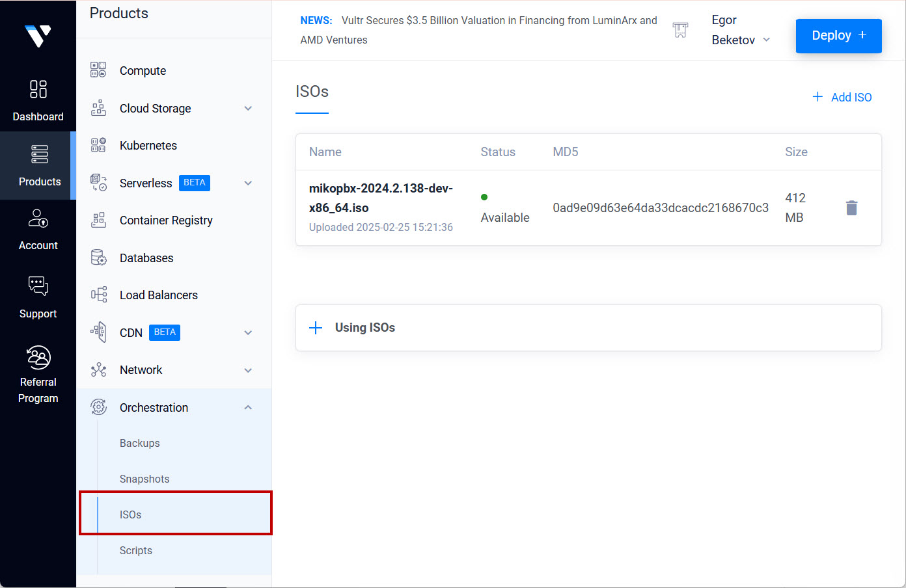Screen dimensions: 906x588
Task: Open the Egor Beketov account dropdown
Action: [741, 31]
